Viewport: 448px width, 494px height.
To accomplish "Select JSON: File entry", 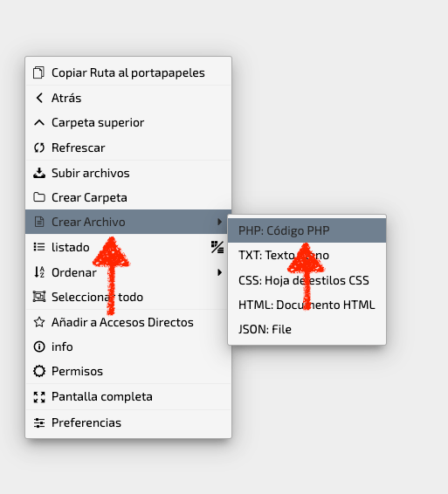I will [x=307, y=329].
